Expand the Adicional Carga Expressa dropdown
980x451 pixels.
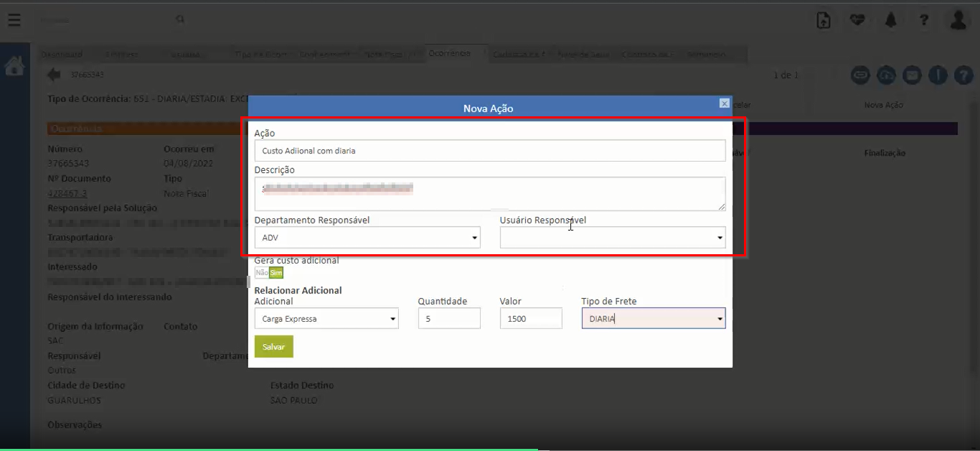[x=326, y=319]
